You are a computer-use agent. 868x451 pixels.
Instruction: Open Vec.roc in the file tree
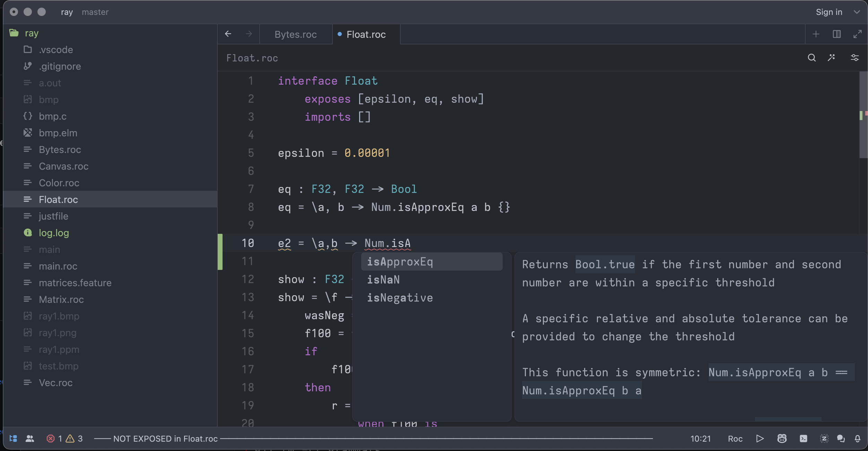(110, 383)
